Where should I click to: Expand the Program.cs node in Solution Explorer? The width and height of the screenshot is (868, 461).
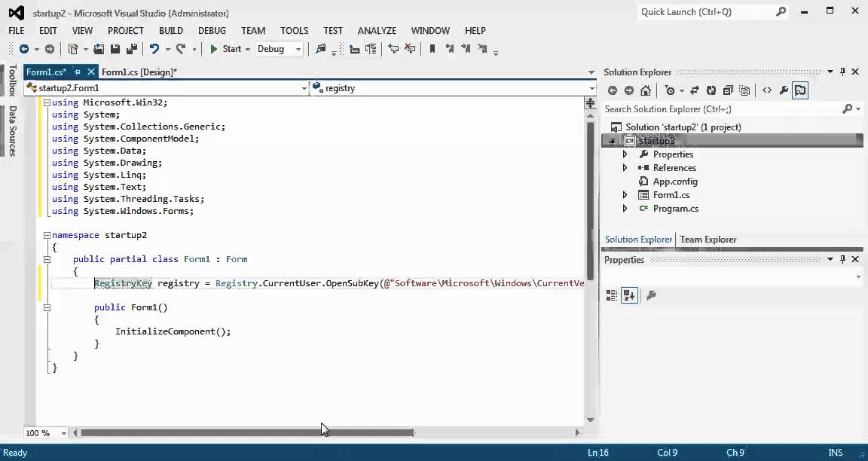625,209
